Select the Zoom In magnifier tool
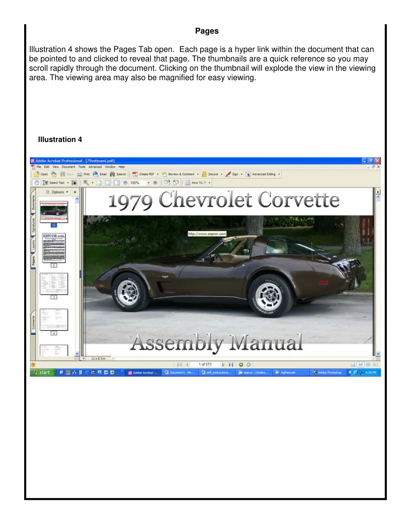The width and height of the screenshot is (411, 532). (x=86, y=183)
